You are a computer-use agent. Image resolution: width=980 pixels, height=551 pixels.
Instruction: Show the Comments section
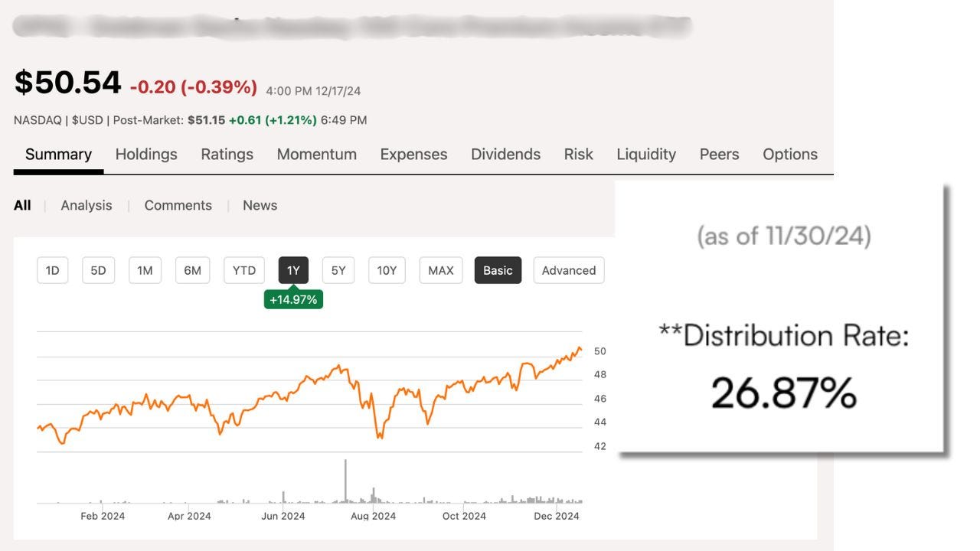click(x=178, y=205)
